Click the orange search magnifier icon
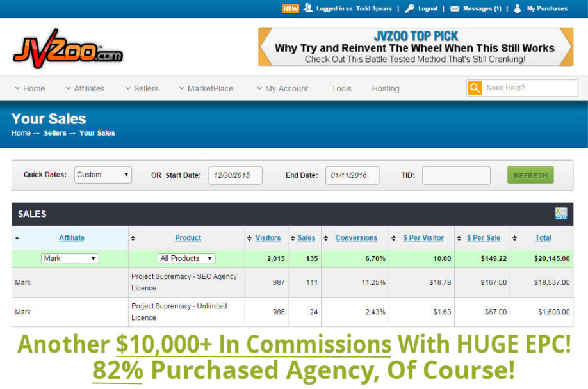588x389 pixels. (x=475, y=88)
